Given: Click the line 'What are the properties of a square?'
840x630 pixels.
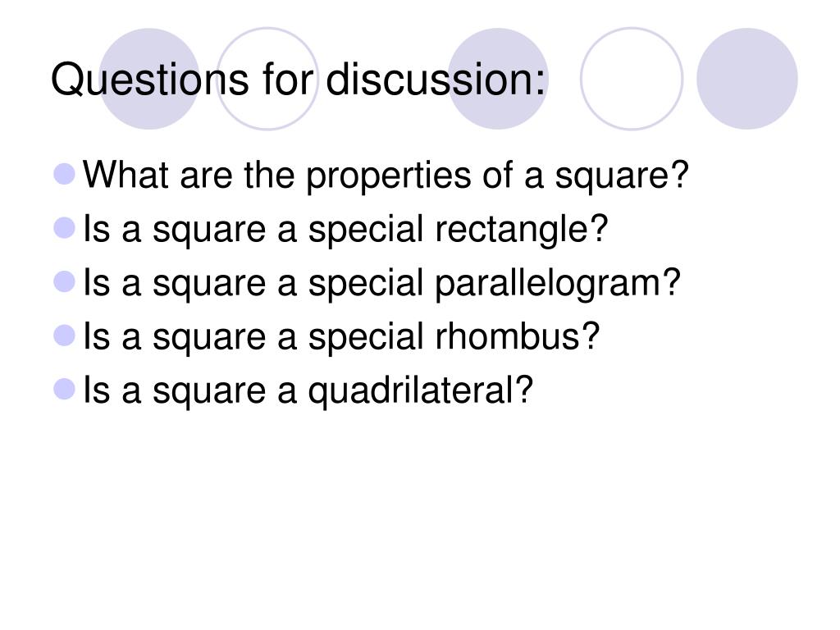Looking at the screenshot, I should coord(386,177).
